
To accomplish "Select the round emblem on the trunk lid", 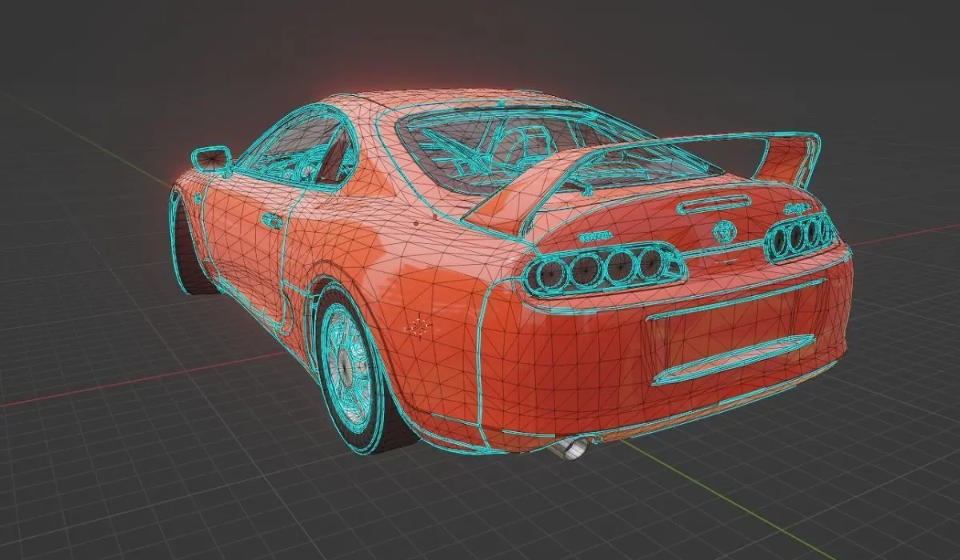I will [x=725, y=231].
